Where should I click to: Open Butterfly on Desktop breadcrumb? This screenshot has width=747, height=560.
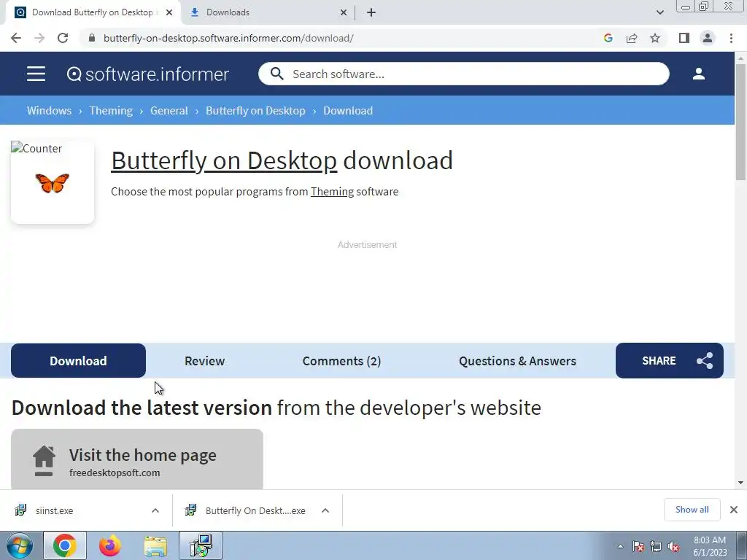255,111
